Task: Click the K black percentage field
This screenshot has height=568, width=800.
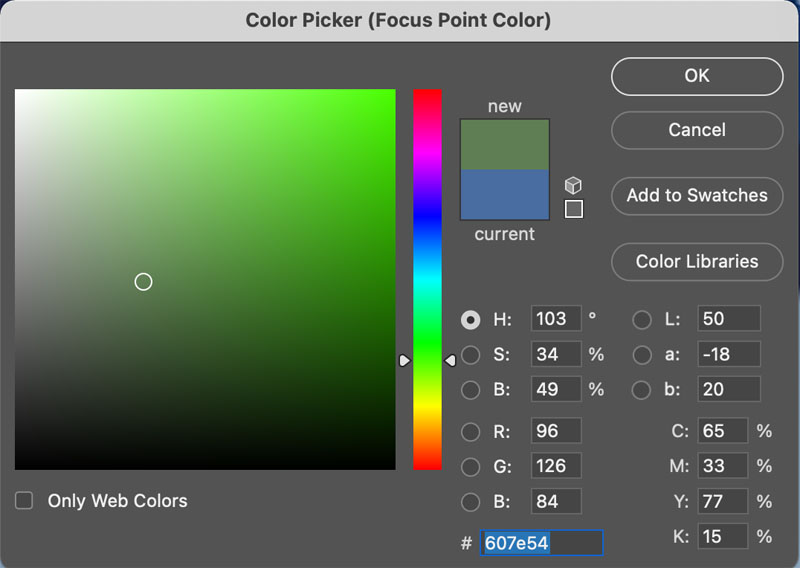Action: coord(722,537)
